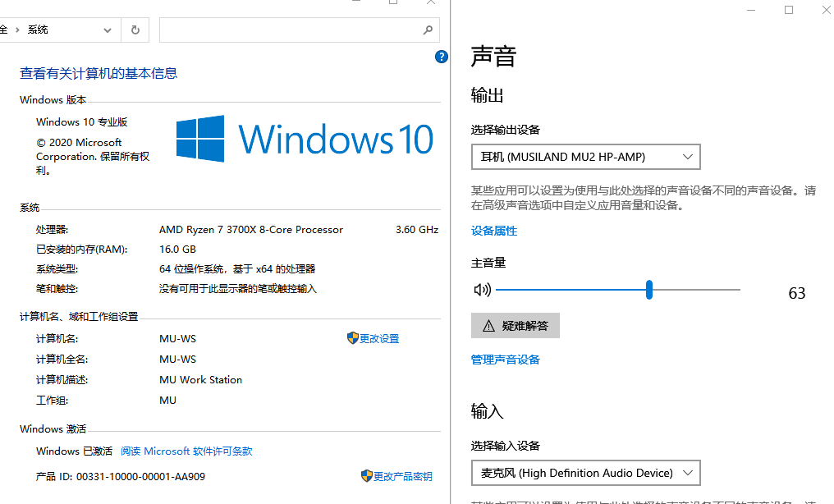Click the Windows 10 logo
834x504 pixels.
click(200, 138)
